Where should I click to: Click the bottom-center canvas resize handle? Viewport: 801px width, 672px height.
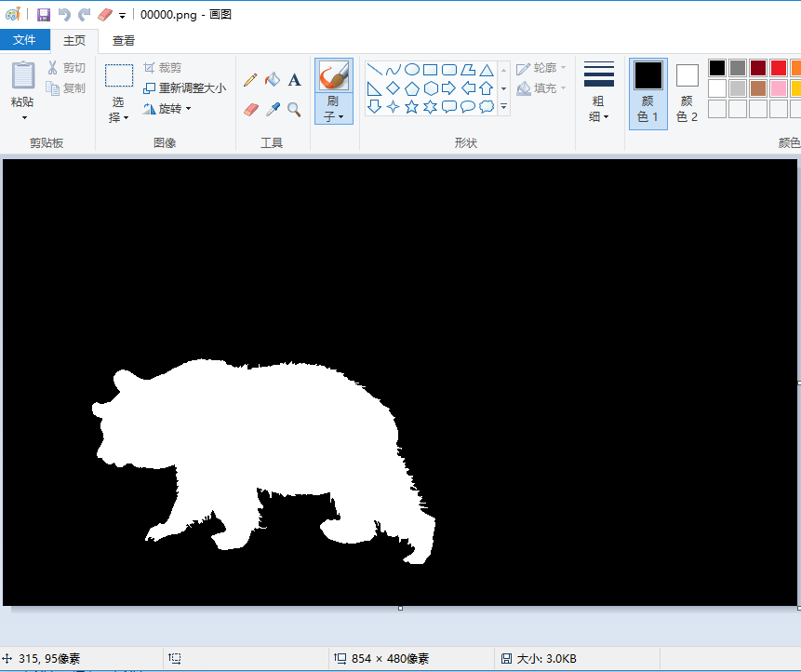tap(400, 608)
